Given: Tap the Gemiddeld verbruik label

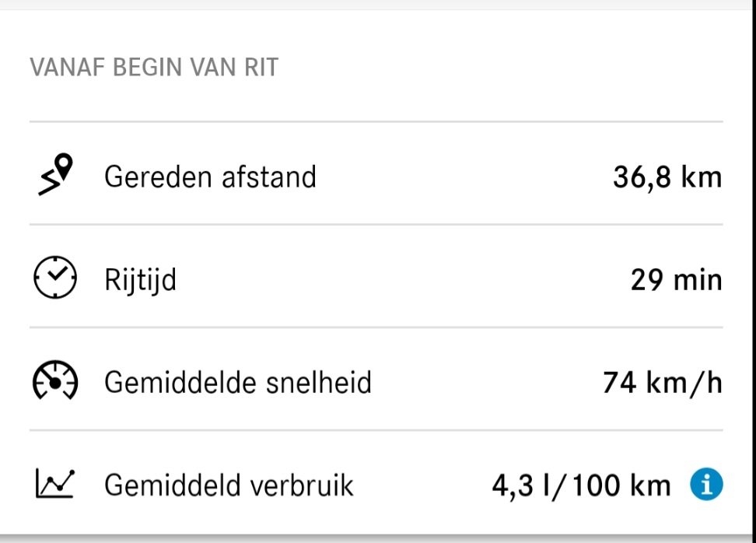Looking at the screenshot, I should coord(229,485).
